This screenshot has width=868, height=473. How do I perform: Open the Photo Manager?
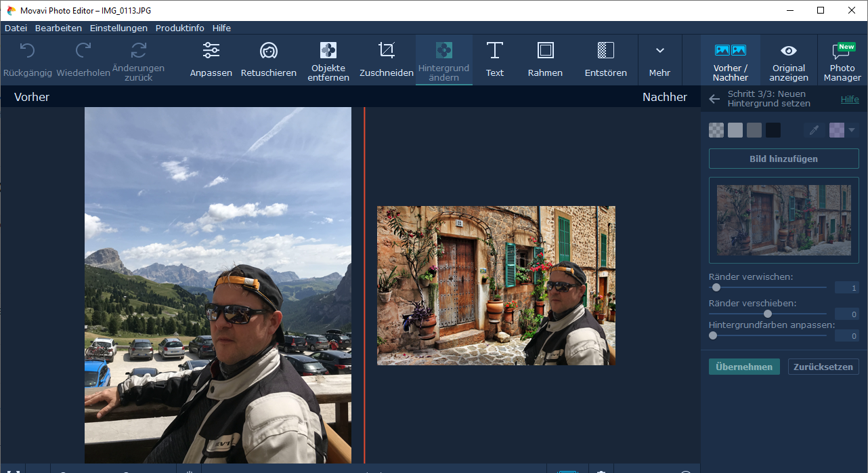coord(842,60)
